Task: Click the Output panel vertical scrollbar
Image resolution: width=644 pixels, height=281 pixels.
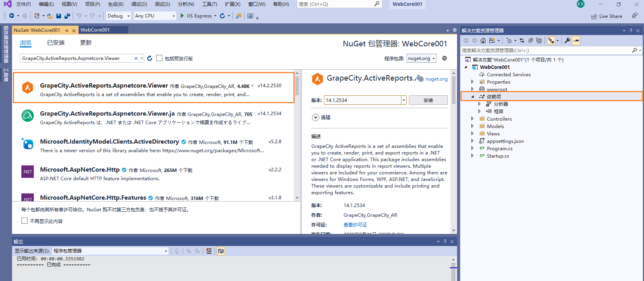Action: [453, 269]
